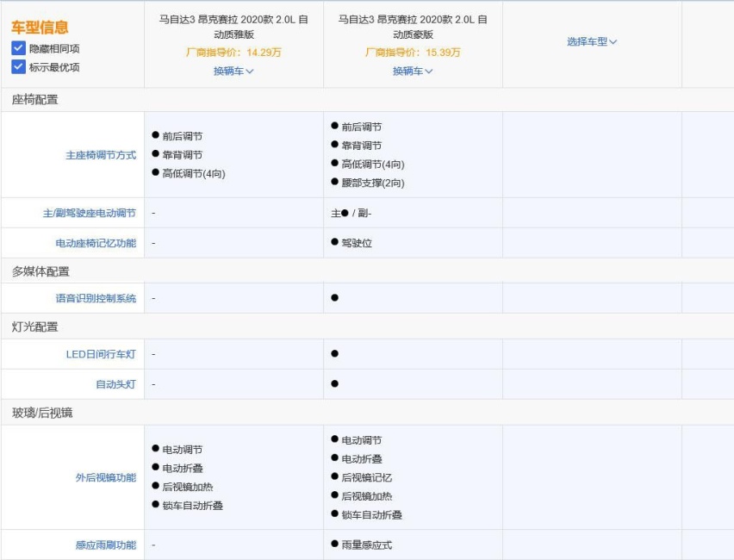
Task: Click 质豪版 dot for 语音识别控制系统
Action: (335, 298)
